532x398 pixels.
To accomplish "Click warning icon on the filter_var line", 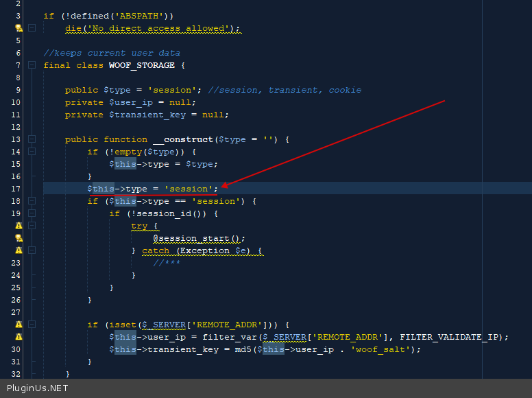I will 19,337.
